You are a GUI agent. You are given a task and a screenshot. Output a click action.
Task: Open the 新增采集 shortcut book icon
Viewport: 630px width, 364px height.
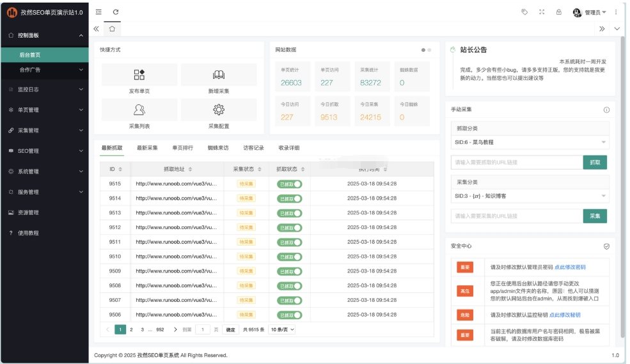coord(219,74)
